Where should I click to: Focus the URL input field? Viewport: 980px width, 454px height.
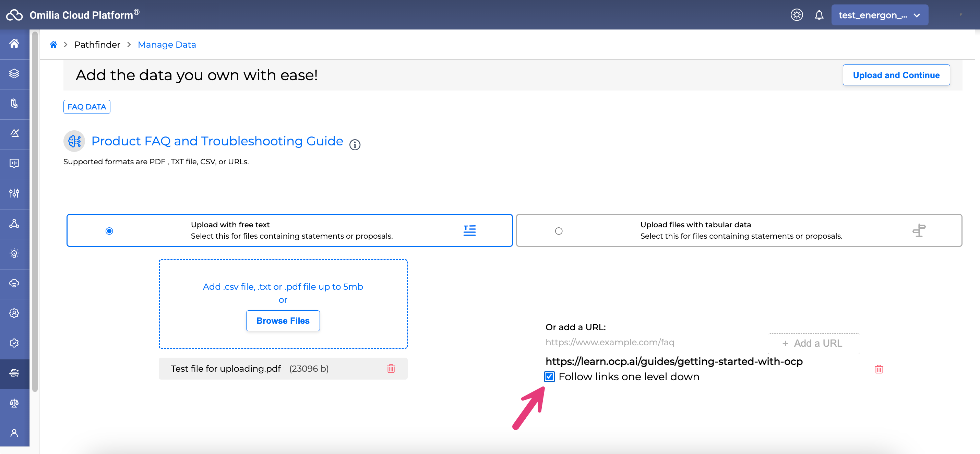click(x=653, y=342)
